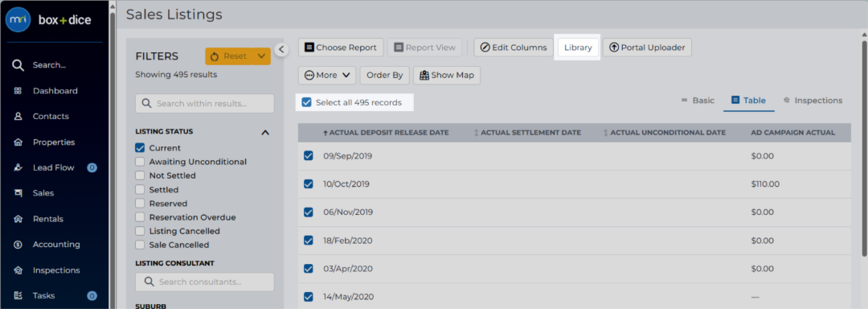The height and width of the screenshot is (309, 868).
Task: Open the Library button
Action: pos(578,47)
